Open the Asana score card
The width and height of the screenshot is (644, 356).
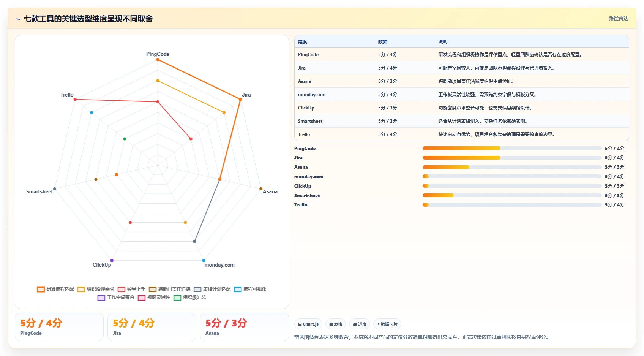click(x=245, y=327)
